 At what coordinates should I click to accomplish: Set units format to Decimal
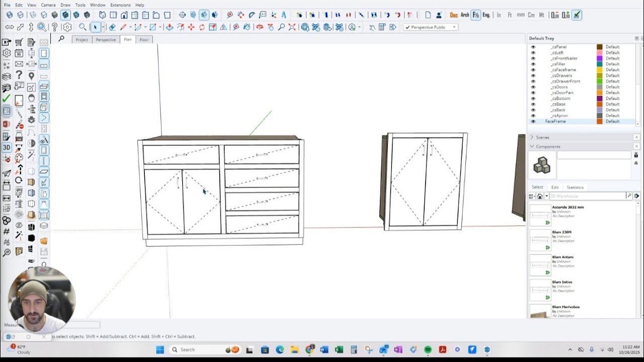click(x=454, y=15)
